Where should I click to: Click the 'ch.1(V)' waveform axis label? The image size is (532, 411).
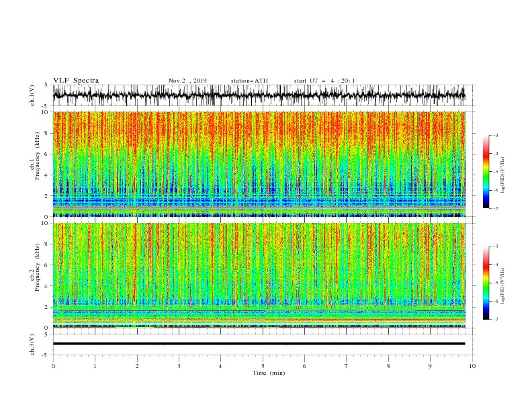coord(32,95)
